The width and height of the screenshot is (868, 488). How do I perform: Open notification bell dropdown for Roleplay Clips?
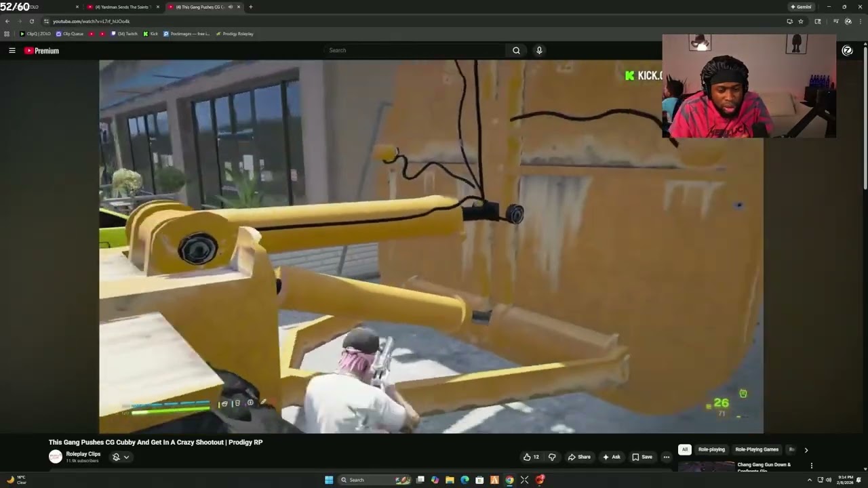(x=120, y=457)
